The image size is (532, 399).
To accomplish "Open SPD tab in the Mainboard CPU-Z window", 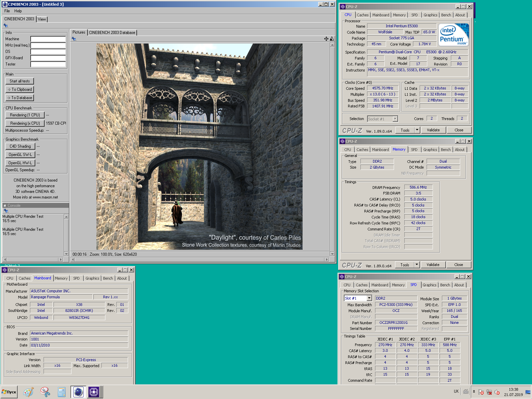I will coord(76,278).
